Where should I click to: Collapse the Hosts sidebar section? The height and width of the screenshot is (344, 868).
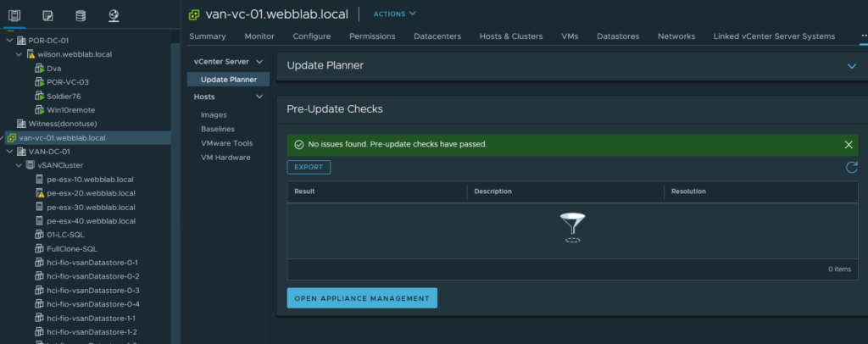(x=259, y=97)
